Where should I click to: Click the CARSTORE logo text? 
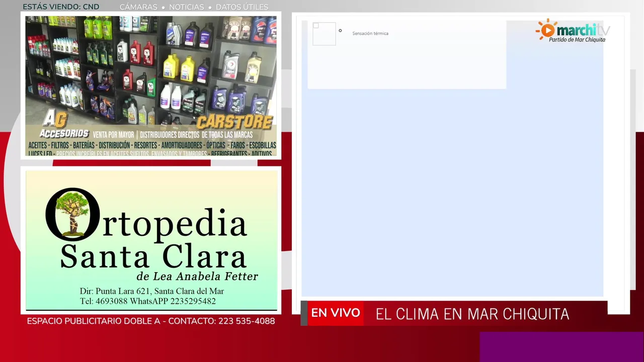[234, 122]
